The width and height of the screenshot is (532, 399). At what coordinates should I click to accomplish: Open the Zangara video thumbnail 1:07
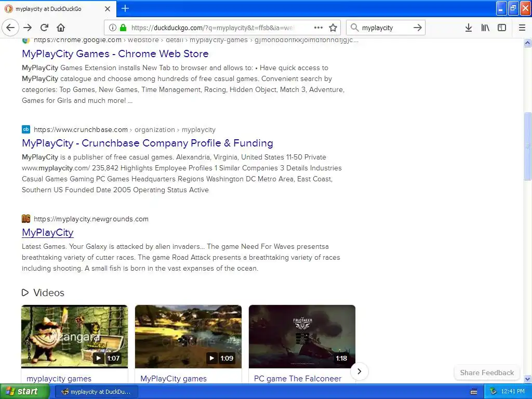(x=75, y=336)
